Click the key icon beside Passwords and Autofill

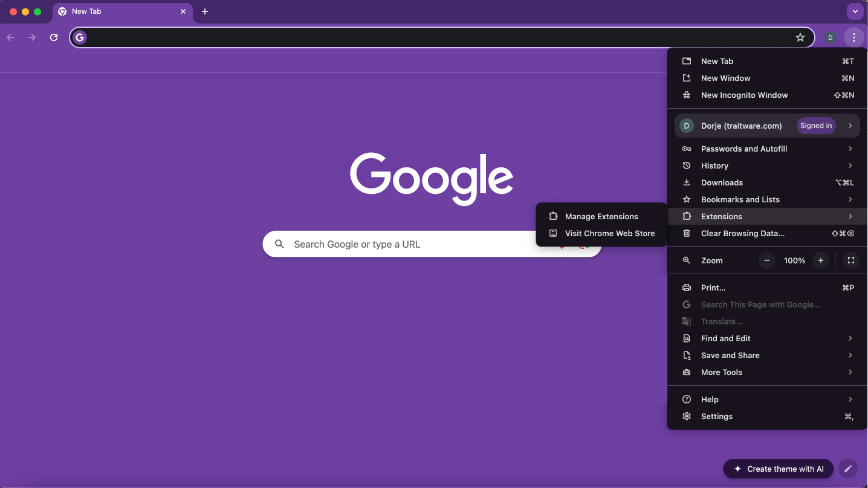(x=687, y=149)
